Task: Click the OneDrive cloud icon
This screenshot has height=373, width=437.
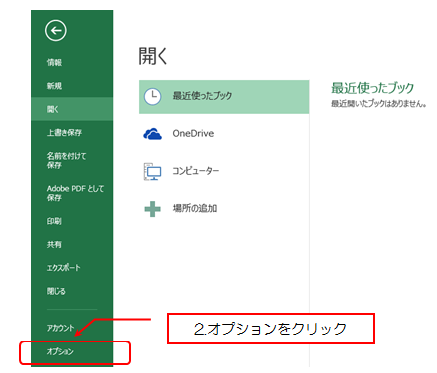Action: click(152, 134)
